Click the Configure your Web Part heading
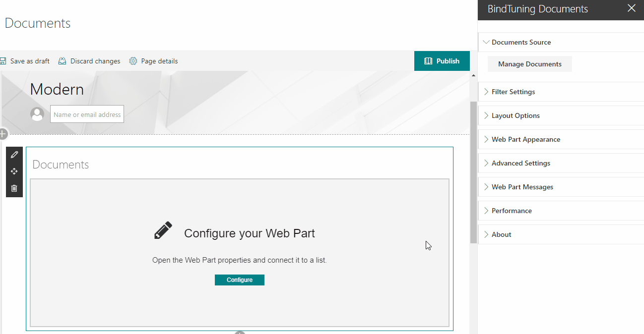The height and width of the screenshot is (334, 644). coord(250,233)
